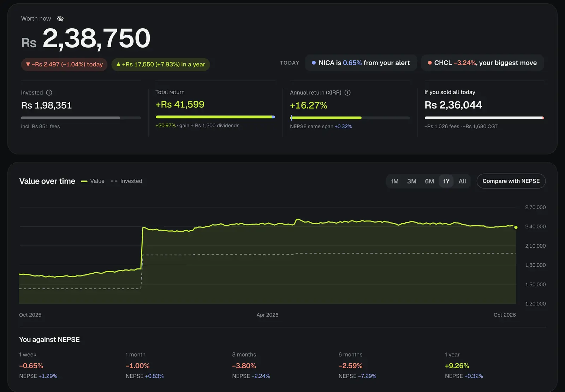Click the incl. Rs 851 fees note
This screenshot has height=392, width=565.
tap(41, 126)
